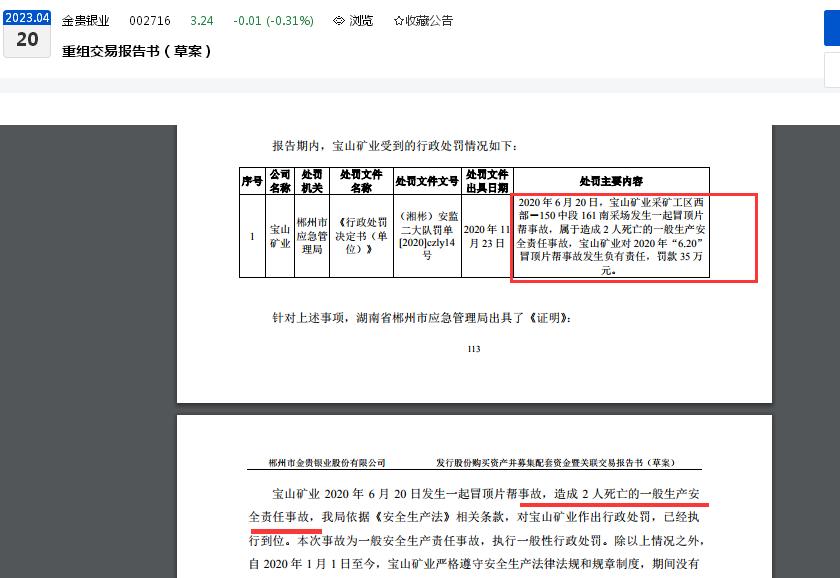This screenshot has height=578, width=840.
Task: Click the penalty description cell mentioning 罚款35万元
Action: tap(611, 236)
